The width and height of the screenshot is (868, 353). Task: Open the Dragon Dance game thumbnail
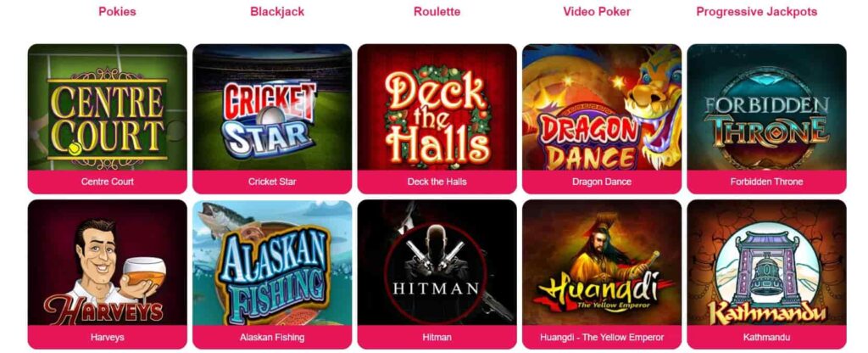602,107
